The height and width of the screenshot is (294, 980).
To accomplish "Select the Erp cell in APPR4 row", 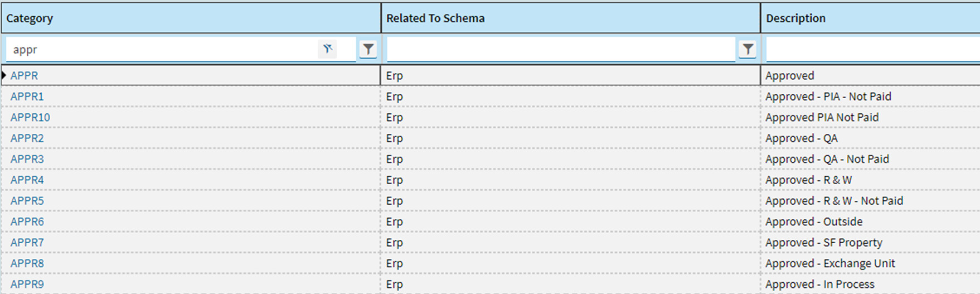I will coord(571,180).
